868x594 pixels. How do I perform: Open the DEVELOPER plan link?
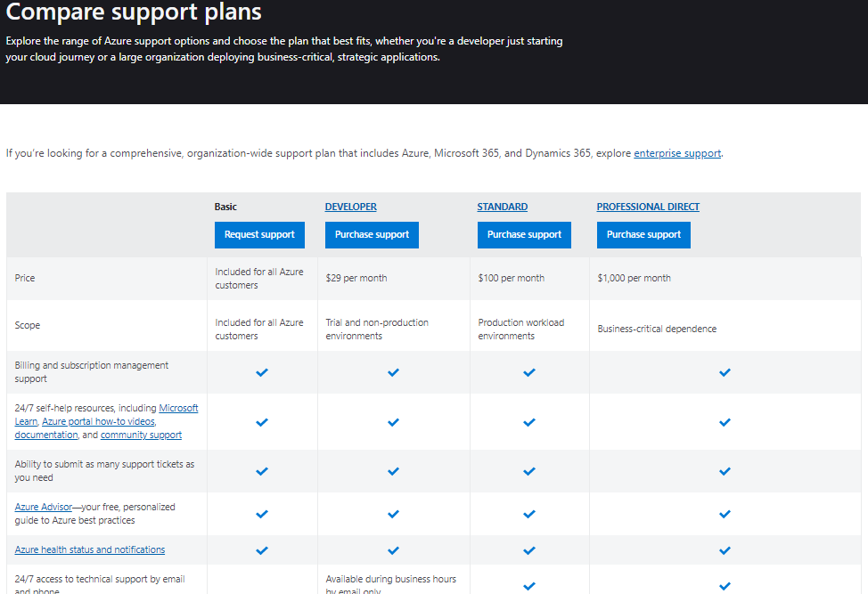(x=351, y=207)
